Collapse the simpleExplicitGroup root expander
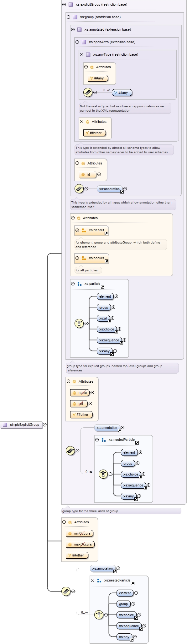 click(x=45, y=425)
